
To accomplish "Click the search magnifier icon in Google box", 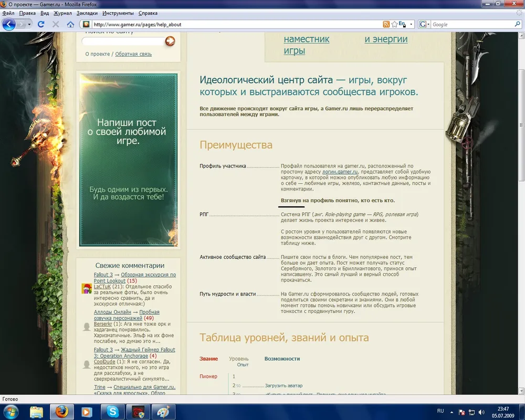I will 517,25.
